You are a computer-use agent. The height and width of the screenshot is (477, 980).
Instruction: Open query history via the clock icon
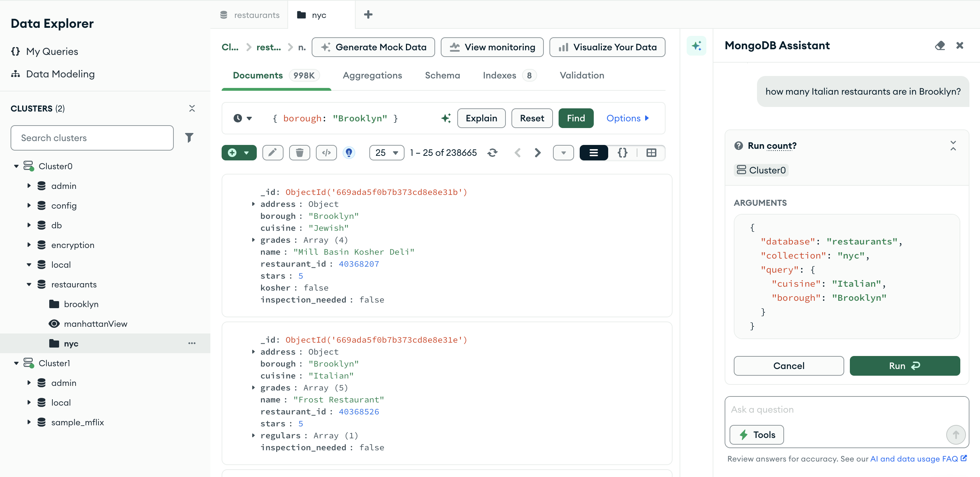[238, 118]
